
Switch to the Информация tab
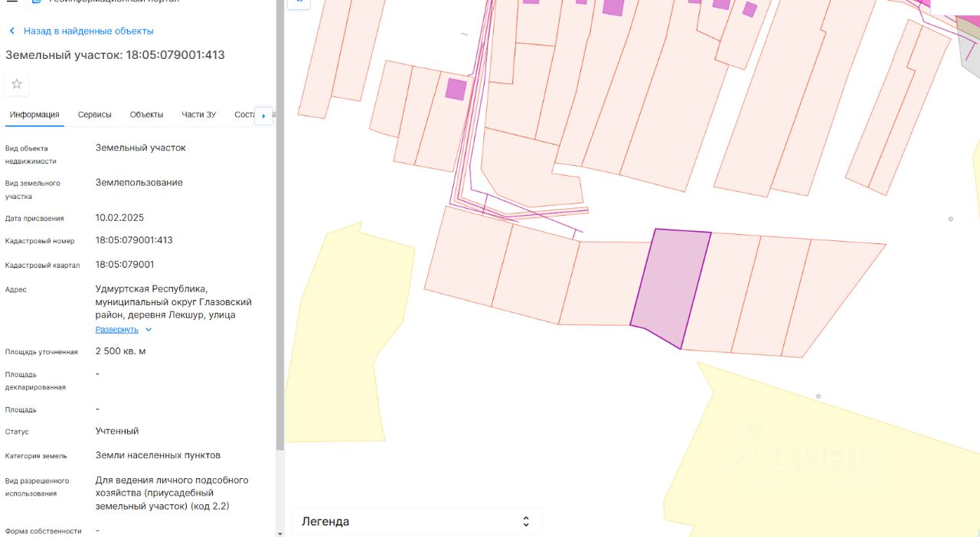[34, 115]
